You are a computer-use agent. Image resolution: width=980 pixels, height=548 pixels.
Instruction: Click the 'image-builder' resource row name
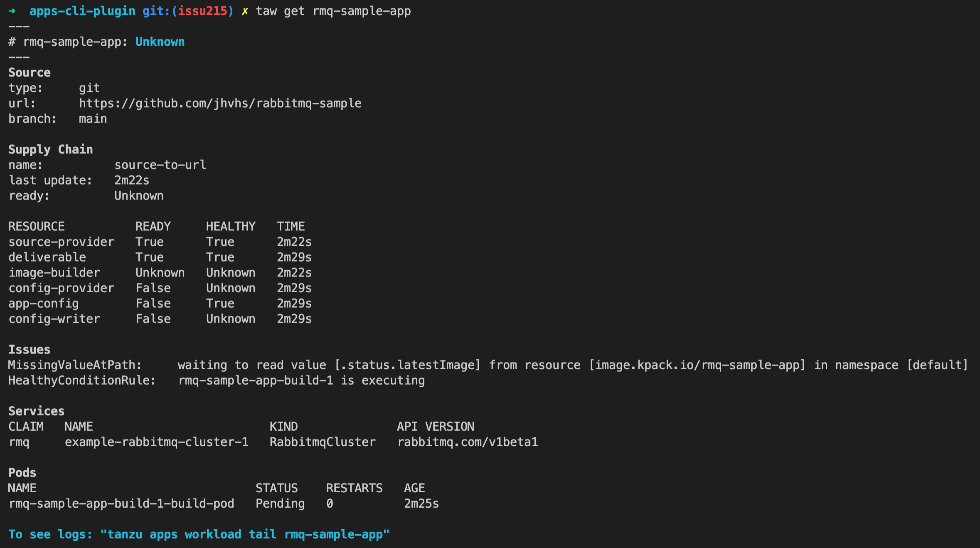tap(54, 273)
